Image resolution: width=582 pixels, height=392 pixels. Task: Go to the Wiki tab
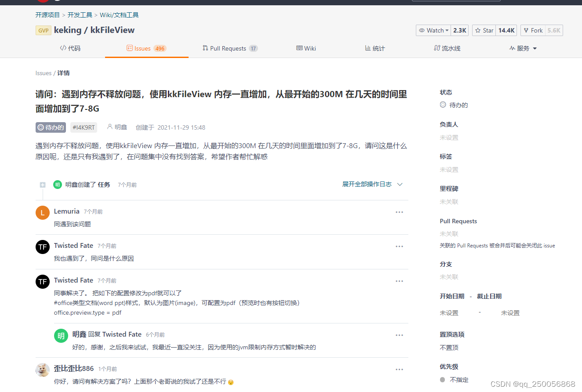coord(306,48)
